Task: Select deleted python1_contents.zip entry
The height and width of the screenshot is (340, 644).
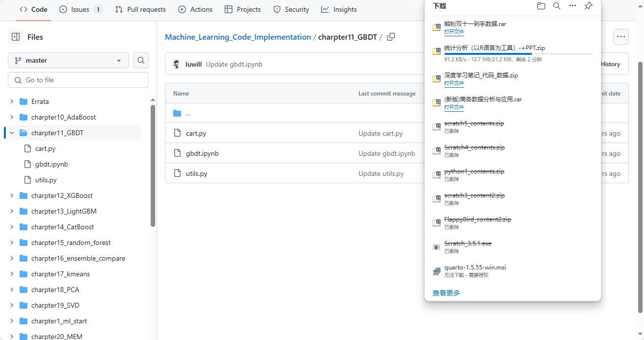Action: tap(512, 175)
